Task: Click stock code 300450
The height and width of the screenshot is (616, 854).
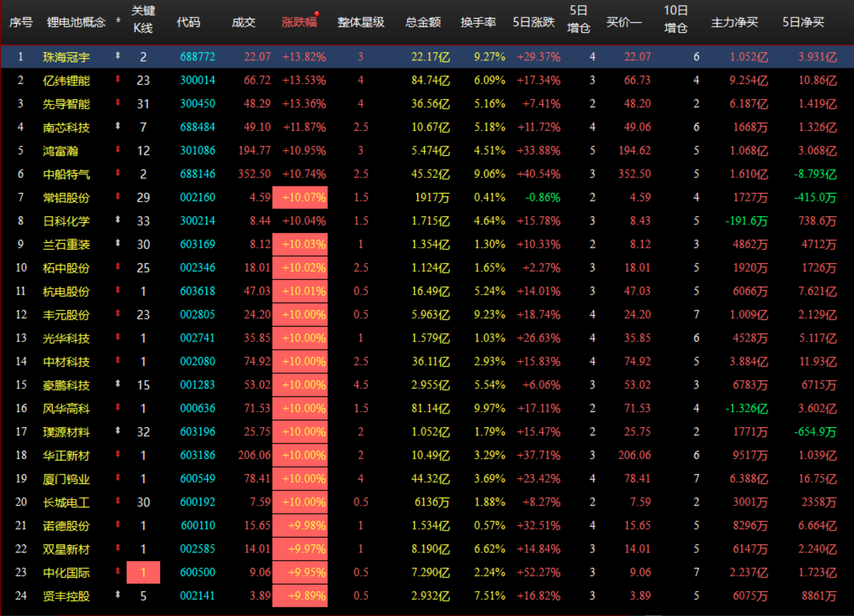Action: pyautogui.click(x=198, y=104)
